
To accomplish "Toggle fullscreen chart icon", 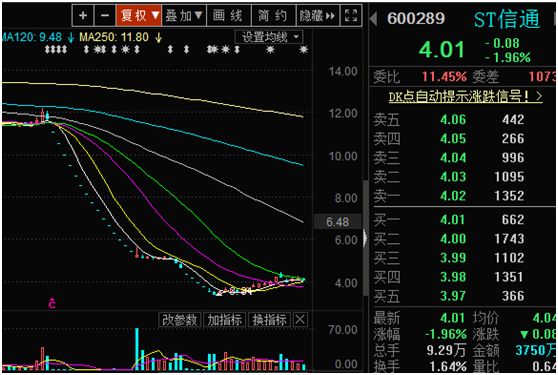I will click(351, 15).
